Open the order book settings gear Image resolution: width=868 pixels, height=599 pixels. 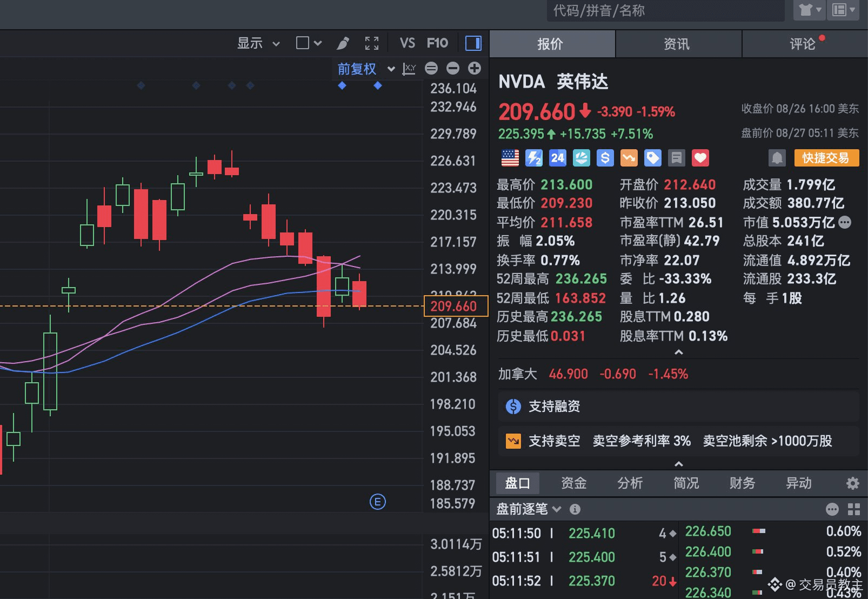click(853, 483)
